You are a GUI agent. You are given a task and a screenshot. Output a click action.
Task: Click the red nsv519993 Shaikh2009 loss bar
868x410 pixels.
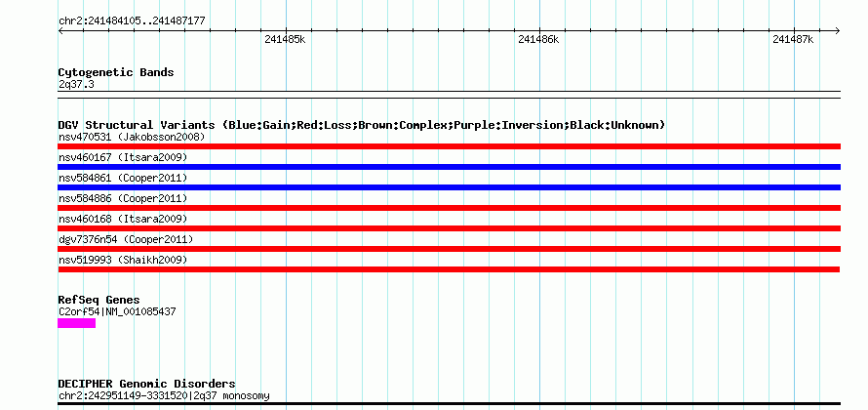tap(449, 269)
